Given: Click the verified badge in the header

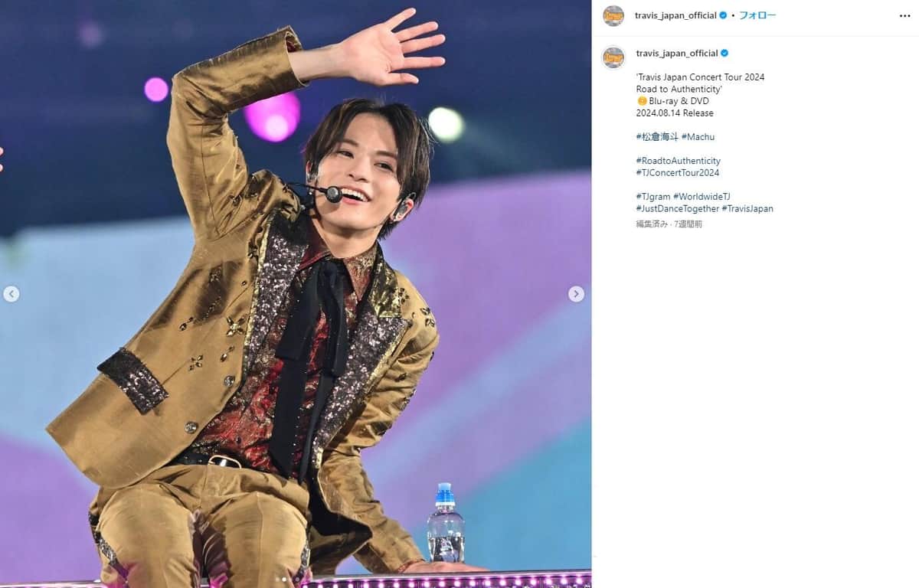Looking at the screenshot, I should tap(724, 15).
